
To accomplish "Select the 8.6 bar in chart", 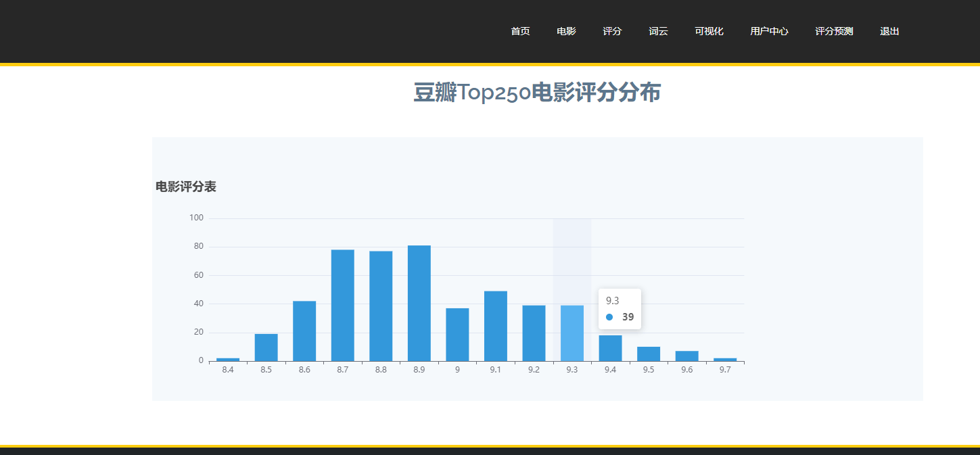I will (304, 331).
